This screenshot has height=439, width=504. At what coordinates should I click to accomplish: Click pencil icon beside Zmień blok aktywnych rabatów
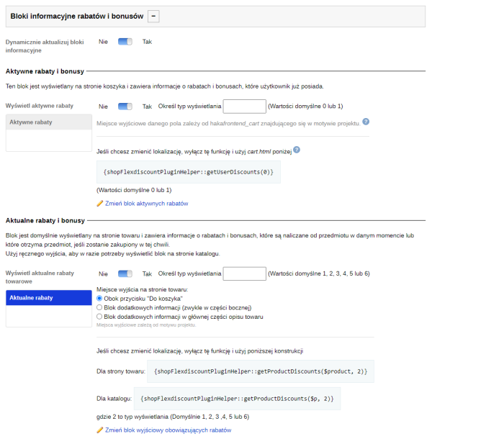pos(100,204)
